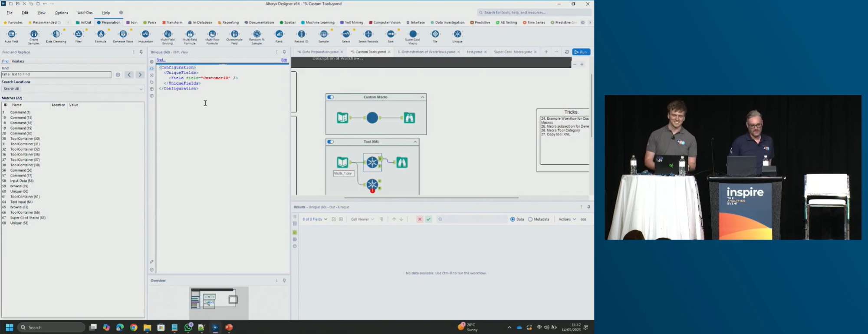Select the Filter tool
The height and width of the screenshot is (334, 868).
[79, 36]
